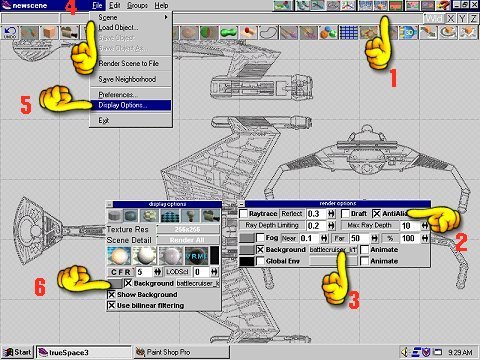Open the Scene Detail Render All selector
Viewport: 480px width, 360px height.
tap(188, 240)
